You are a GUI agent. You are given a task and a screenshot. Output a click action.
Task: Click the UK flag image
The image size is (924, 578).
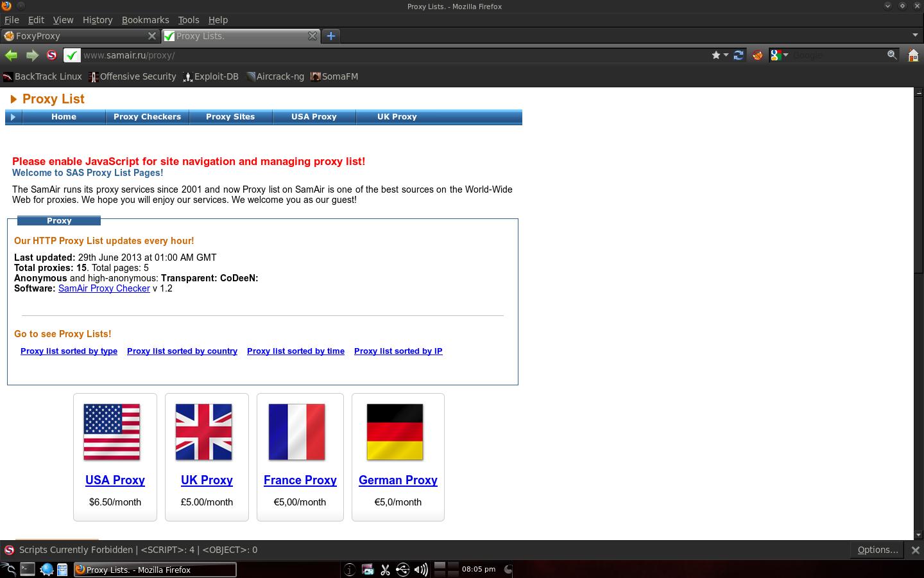tap(203, 432)
